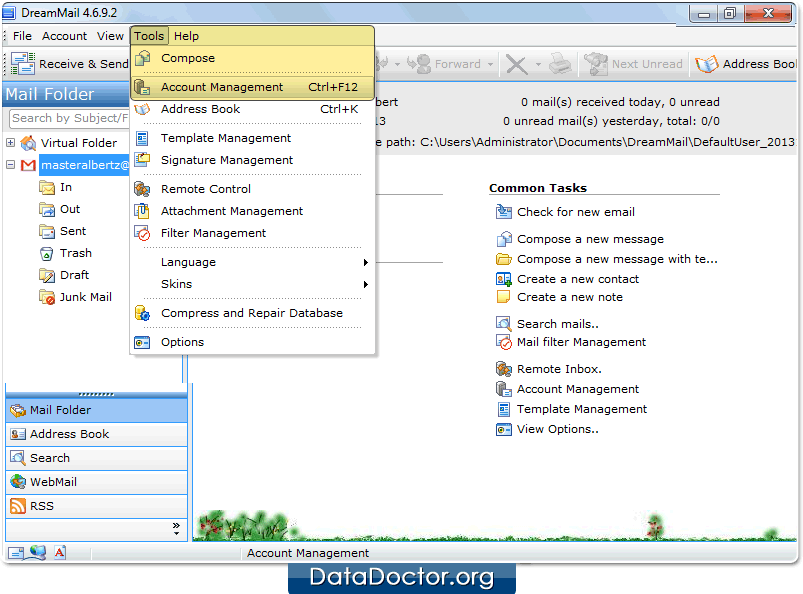The image size is (803, 594).
Task: Click the Template Management menu icon
Action: click(x=142, y=138)
